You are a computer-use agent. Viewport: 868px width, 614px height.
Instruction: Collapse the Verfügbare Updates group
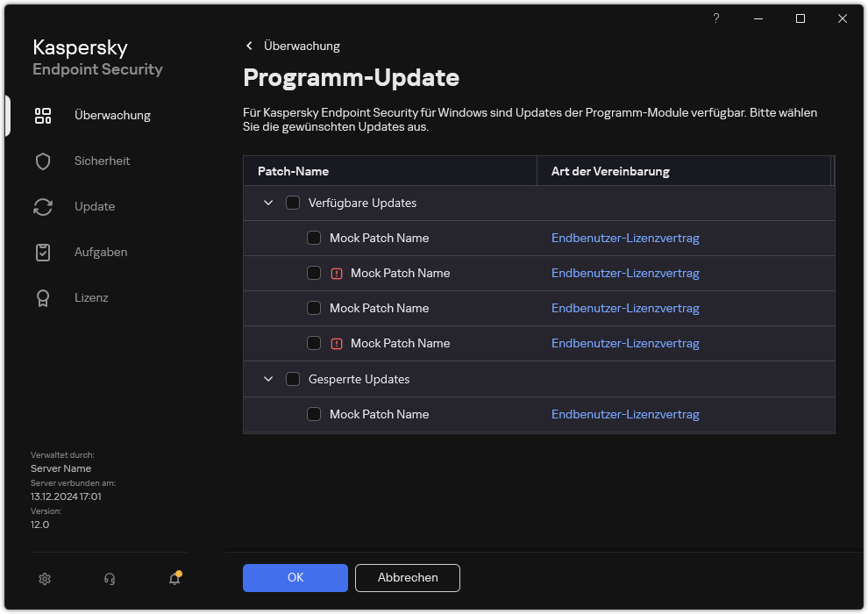(268, 203)
